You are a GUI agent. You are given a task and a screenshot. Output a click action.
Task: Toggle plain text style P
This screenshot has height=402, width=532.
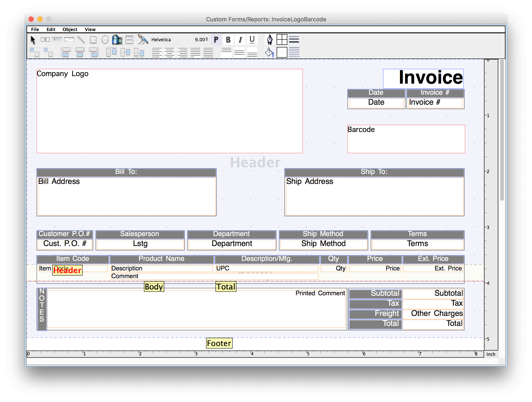216,40
